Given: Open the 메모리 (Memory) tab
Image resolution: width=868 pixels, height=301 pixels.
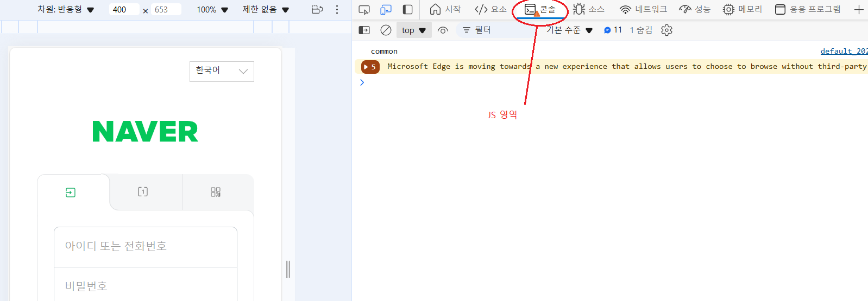Looking at the screenshot, I should pyautogui.click(x=743, y=9).
